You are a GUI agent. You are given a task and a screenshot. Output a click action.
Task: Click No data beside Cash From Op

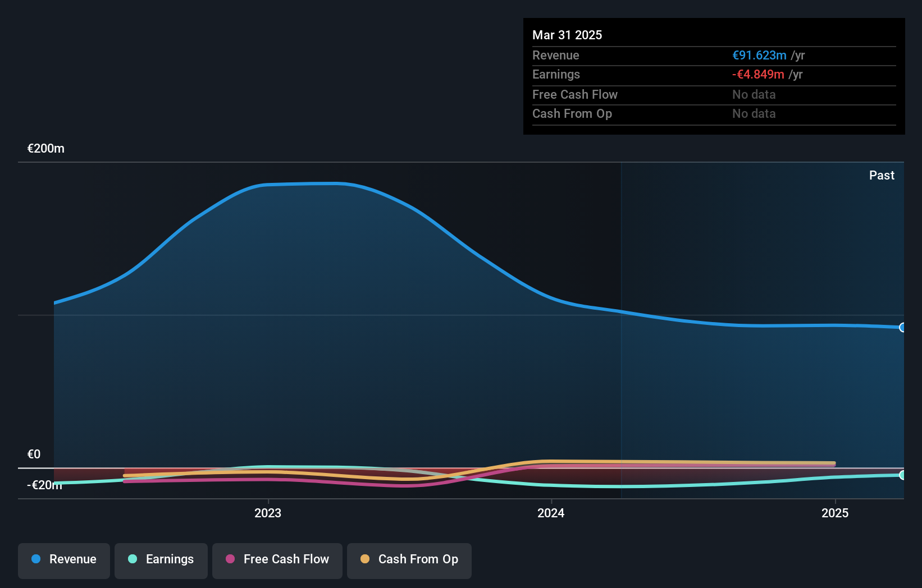[x=754, y=114]
